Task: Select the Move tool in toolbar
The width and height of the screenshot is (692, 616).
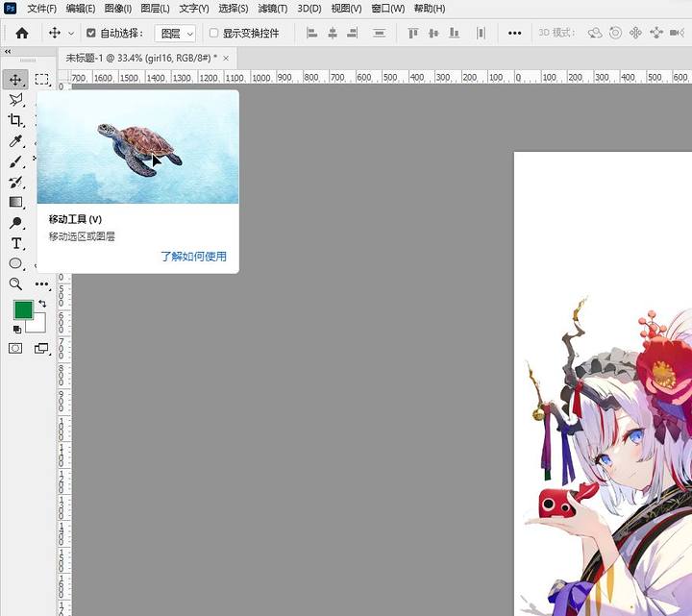Action: (x=15, y=80)
